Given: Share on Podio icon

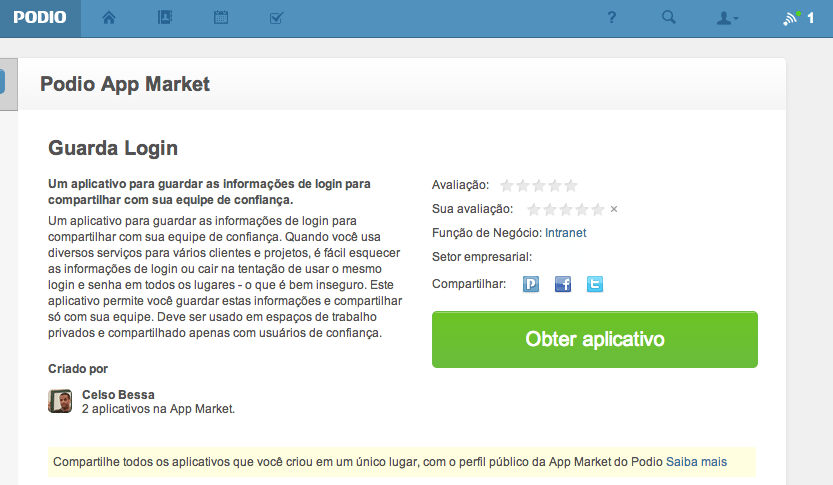Looking at the screenshot, I should (x=531, y=284).
